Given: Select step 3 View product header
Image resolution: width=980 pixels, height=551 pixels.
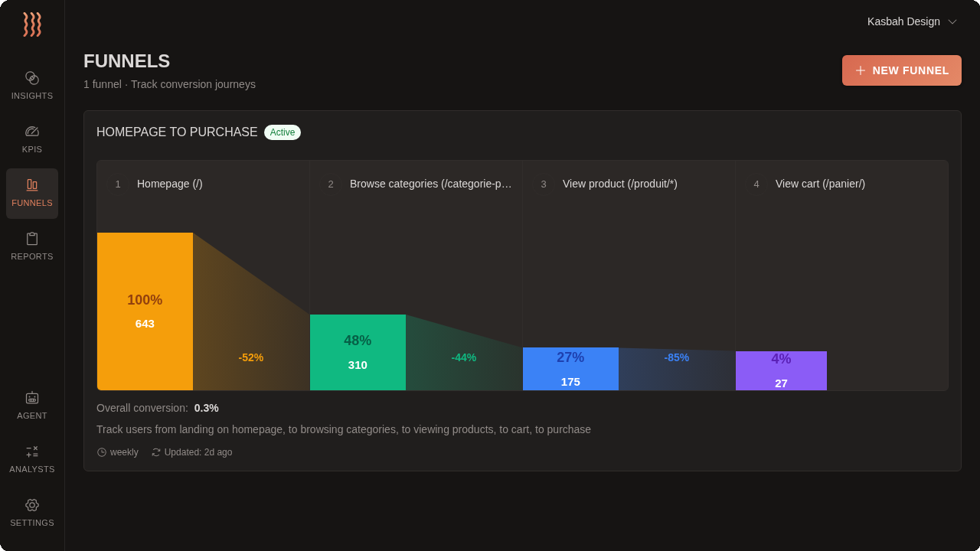Looking at the screenshot, I should 629,184.
